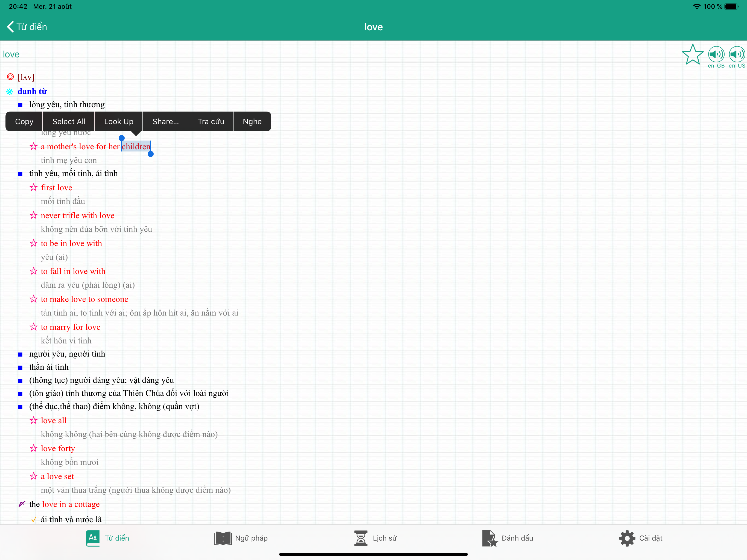Image resolution: width=747 pixels, height=560 pixels.
Task: Tap the iPad home indicator bar
Action: click(373, 554)
